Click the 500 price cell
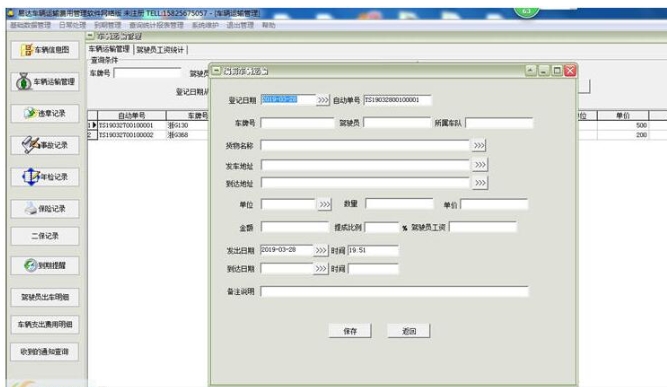 (x=623, y=125)
